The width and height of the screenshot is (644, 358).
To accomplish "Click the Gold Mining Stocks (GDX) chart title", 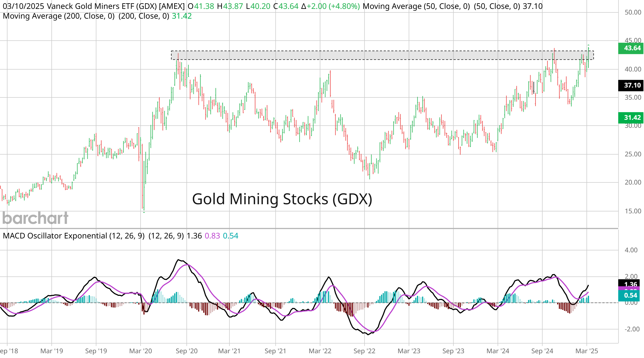I will pos(282,199).
